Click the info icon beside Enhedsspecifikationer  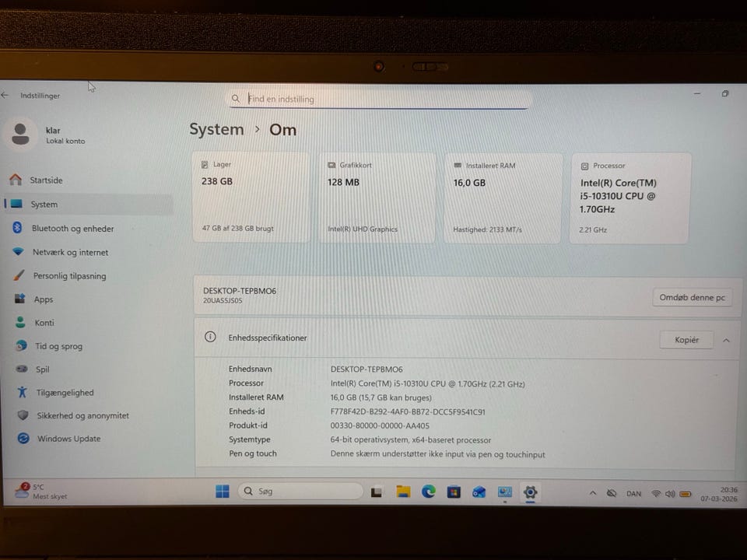coord(210,337)
